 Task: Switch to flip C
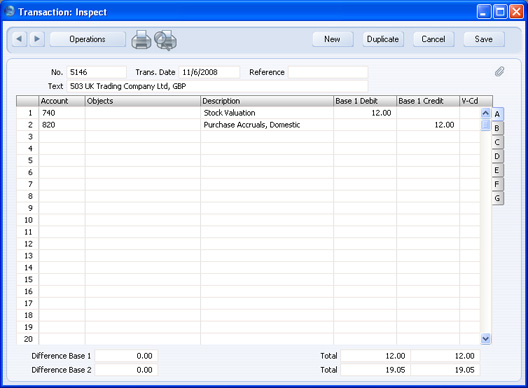497,142
